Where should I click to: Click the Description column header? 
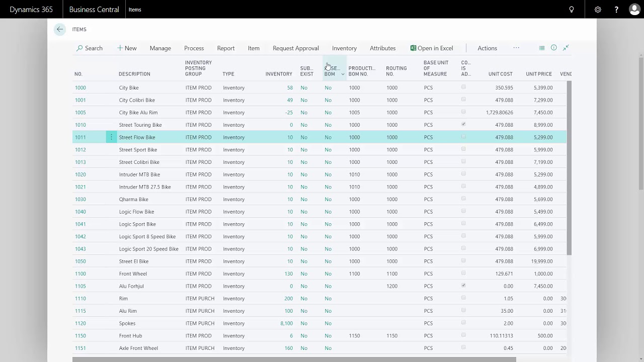[134, 74]
